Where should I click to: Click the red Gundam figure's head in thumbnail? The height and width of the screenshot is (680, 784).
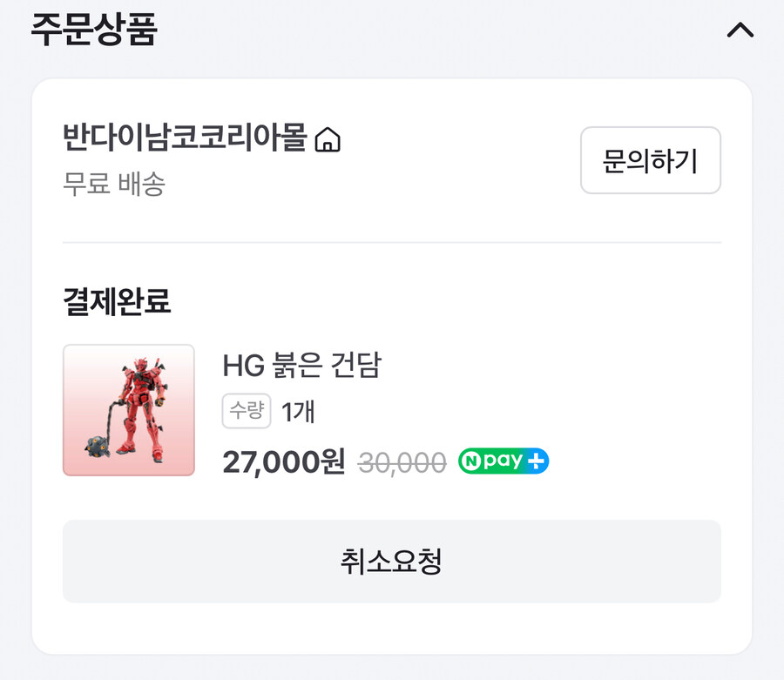click(x=139, y=362)
